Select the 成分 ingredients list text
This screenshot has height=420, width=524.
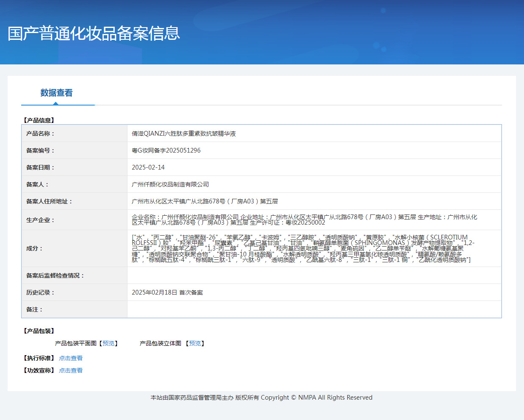click(x=303, y=248)
